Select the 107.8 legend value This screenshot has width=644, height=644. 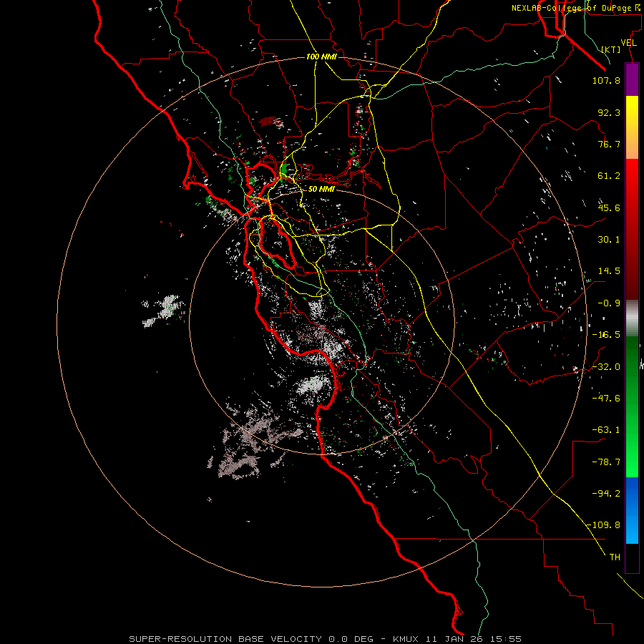pyautogui.click(x=606, y=80)
